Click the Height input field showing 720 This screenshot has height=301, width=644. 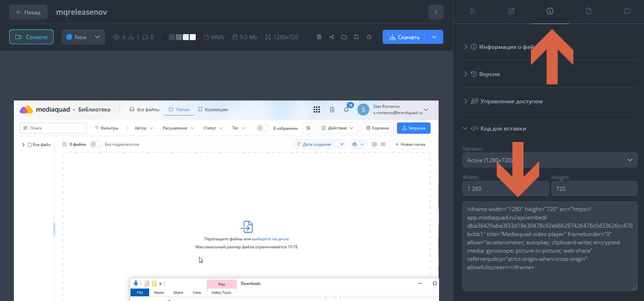pos(594,189)
